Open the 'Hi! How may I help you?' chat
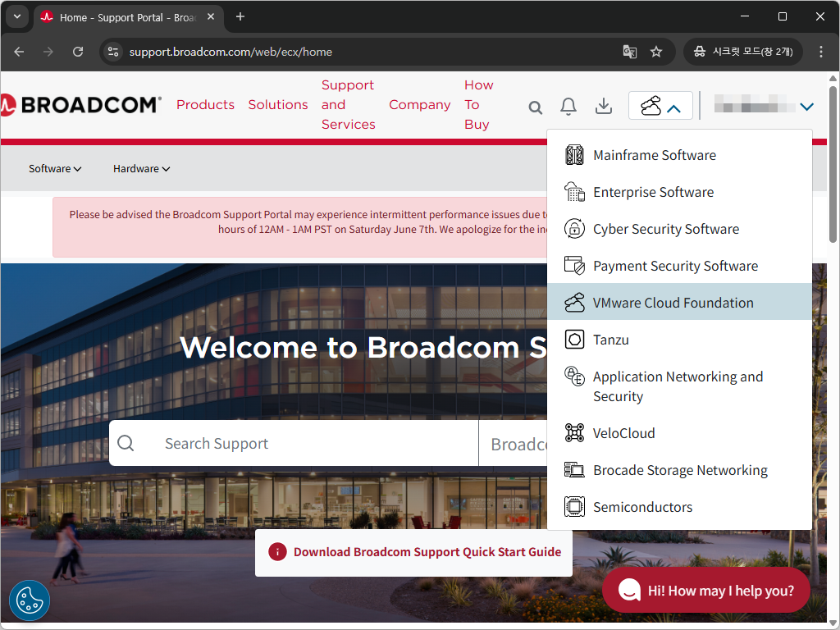This screenshot has width=840, height=630. (706, 591)
